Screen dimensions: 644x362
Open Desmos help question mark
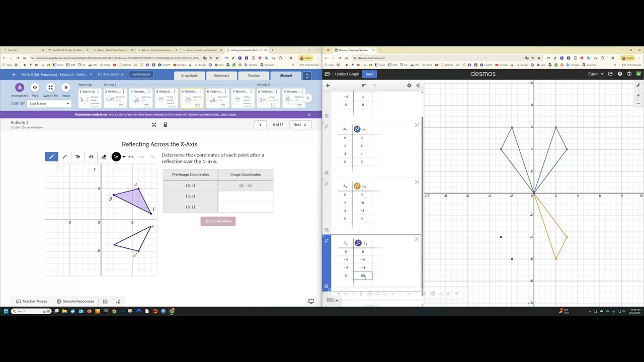coord(620,74)
